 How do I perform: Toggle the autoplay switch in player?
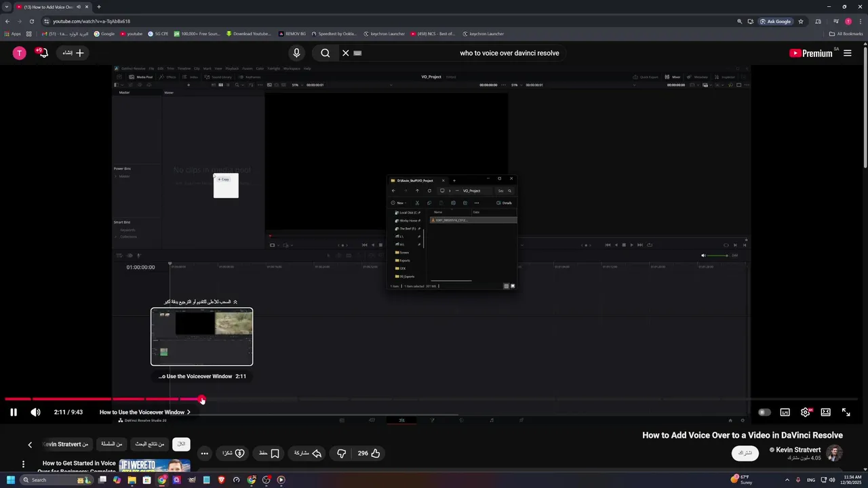(x=764, y=412)
